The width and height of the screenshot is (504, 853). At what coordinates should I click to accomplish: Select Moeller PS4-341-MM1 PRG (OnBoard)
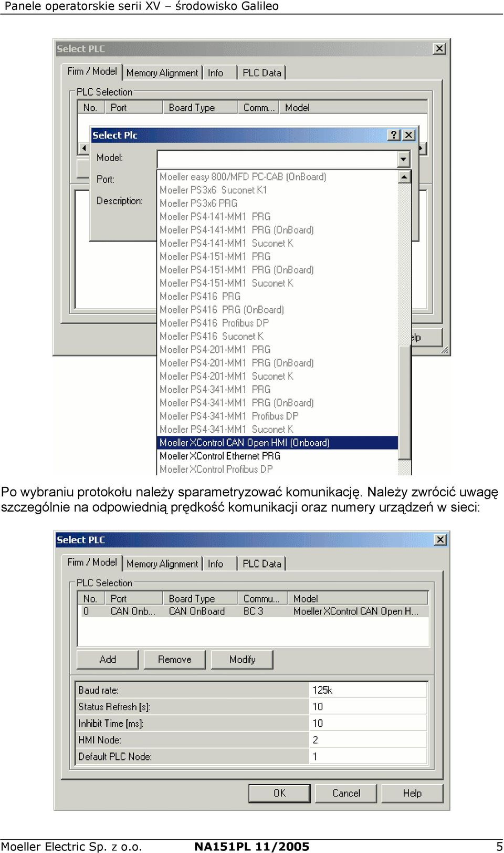pos(278,403)
